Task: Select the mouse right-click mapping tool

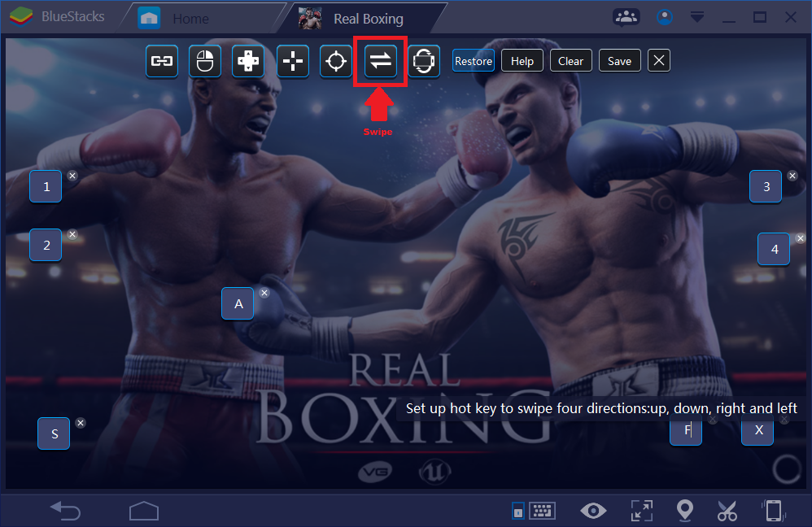Action: point(205,61)
